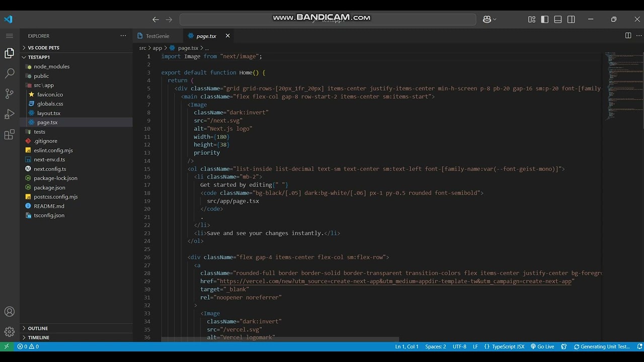
Task: Open the Copilot chat icon in title bar
Action: click(487, 19)
